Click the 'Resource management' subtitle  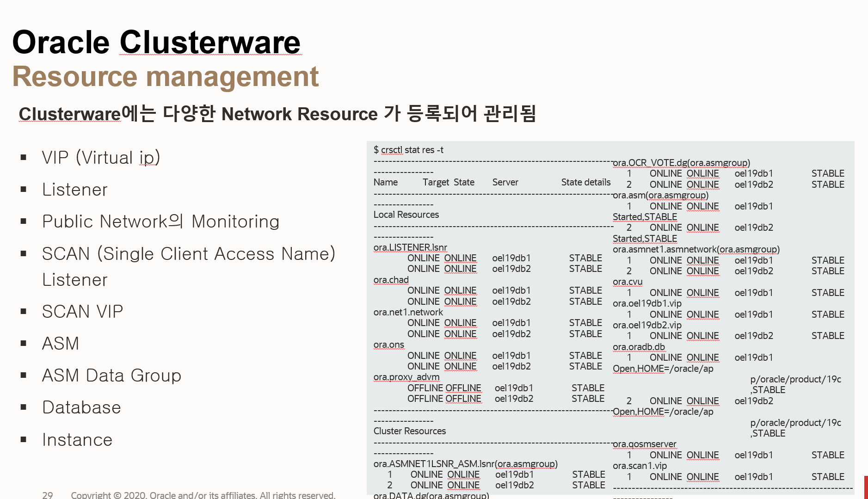coord(166,76)
